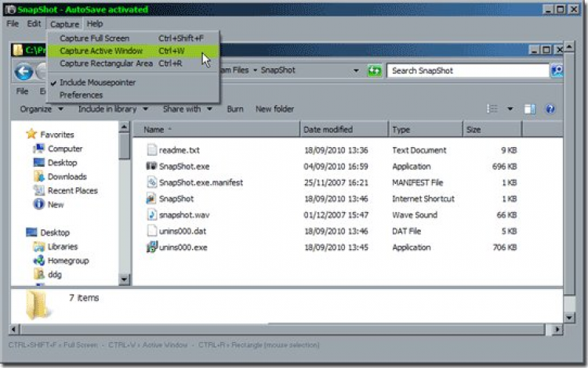Click the 696 KB size cell
Viewport: 588px width, 368px height.
(504, 166)
